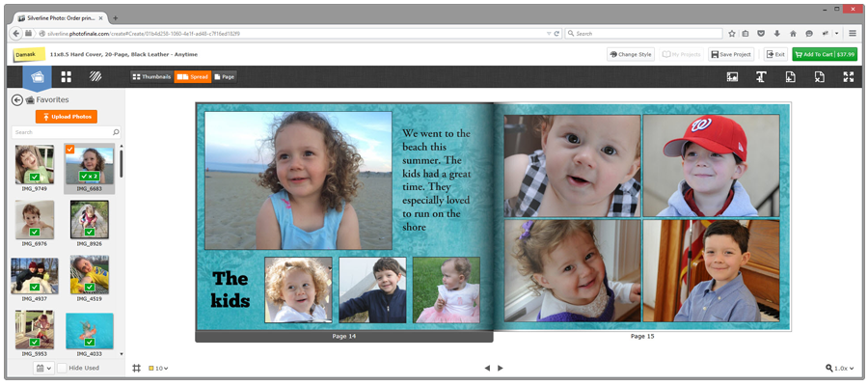Go to the previous spread arrow
The image size is (868, 386).
(x=487, y=368)
